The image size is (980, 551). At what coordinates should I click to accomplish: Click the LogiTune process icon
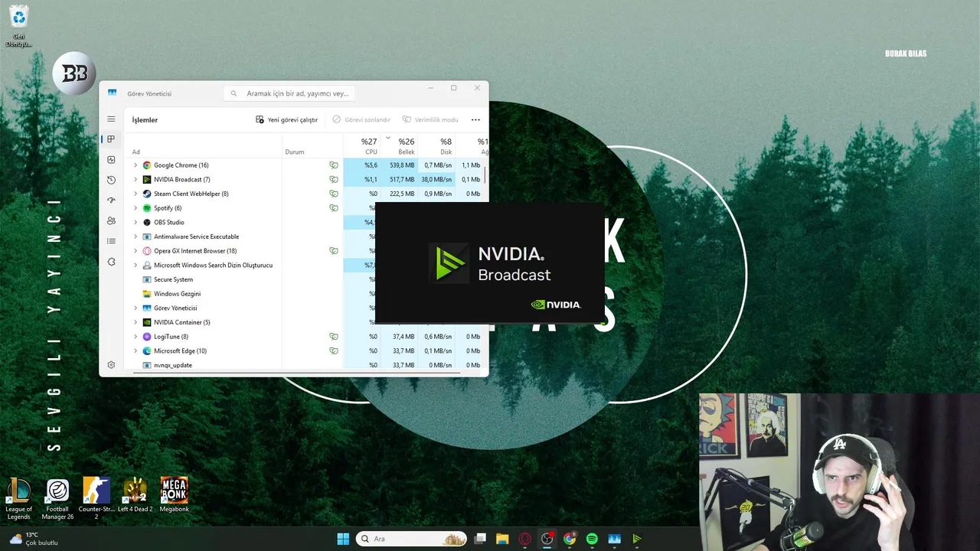(x=147, y=337)
